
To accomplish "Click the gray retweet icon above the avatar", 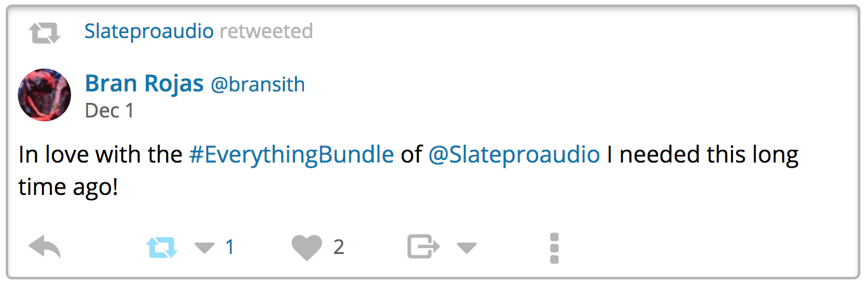I will click(44, 32).
